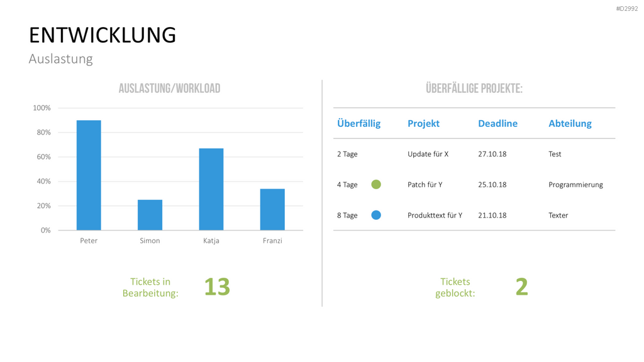Click the 0% axis label
The width and height of the screenshot is (644, 362).
(x=45, y=230)
